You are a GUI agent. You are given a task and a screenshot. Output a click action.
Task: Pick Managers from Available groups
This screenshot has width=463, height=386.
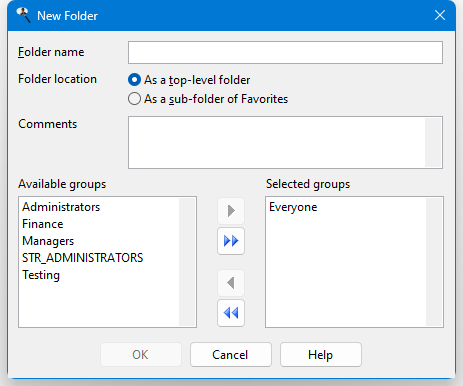(x=48, y=241)
